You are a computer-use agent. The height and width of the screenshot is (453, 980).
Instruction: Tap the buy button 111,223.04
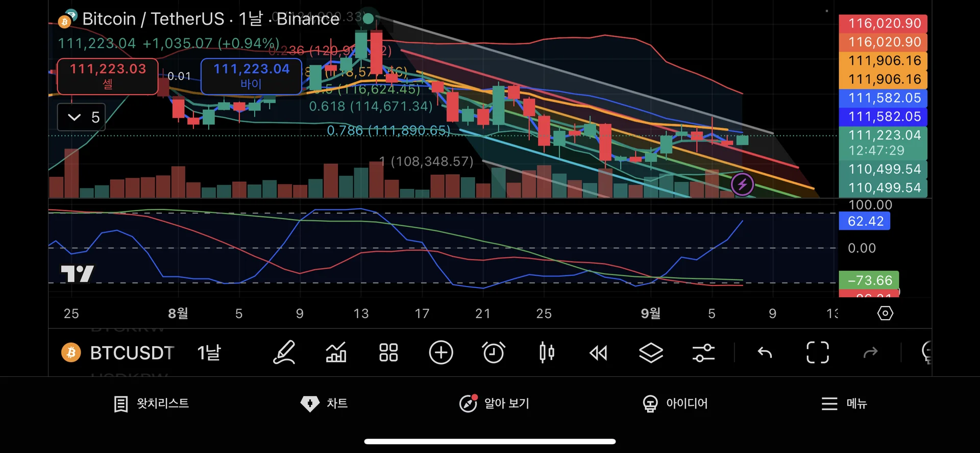pyautogui.click(x=251, y=76)
